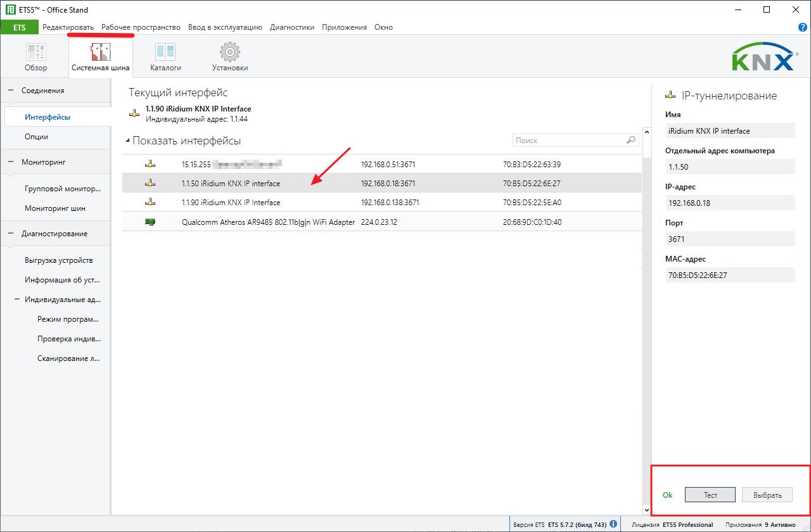Screen dimensions: 811x532
Task: Collapse the Мониторинг section
Action: 11,162
